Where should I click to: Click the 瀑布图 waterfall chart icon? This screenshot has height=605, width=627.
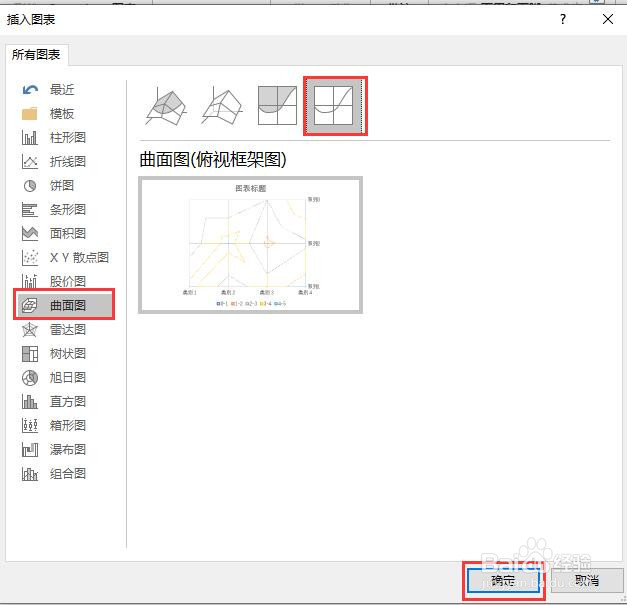pyautogui.click(x=30, y=450)
